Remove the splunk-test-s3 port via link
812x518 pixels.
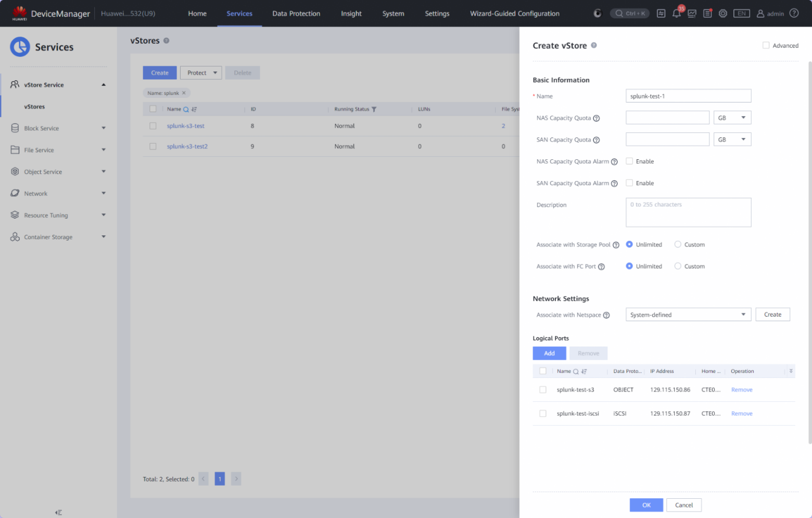point(742,390)
